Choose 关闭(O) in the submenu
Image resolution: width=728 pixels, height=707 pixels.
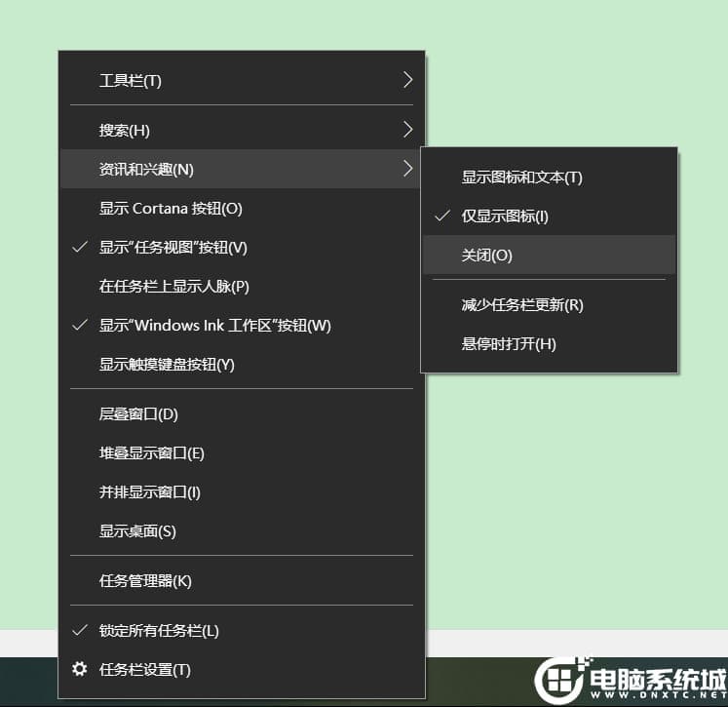click(550, 255)
